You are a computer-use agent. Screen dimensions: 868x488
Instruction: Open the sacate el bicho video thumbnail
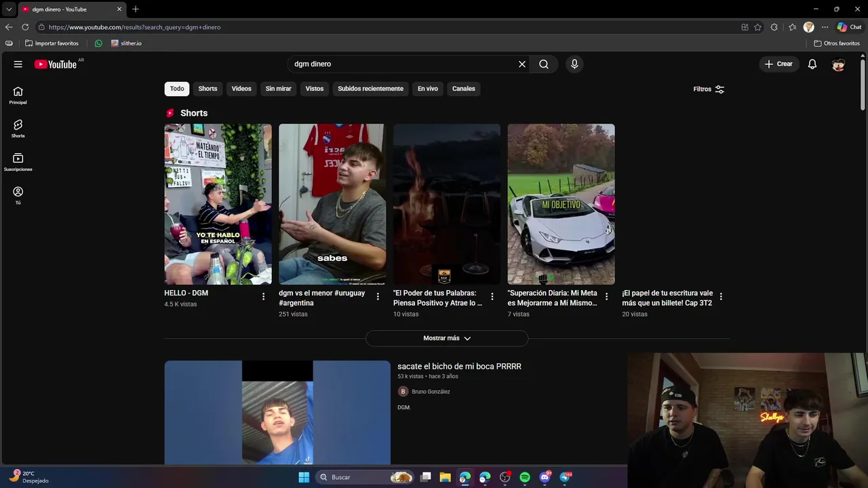click(277, 412)
